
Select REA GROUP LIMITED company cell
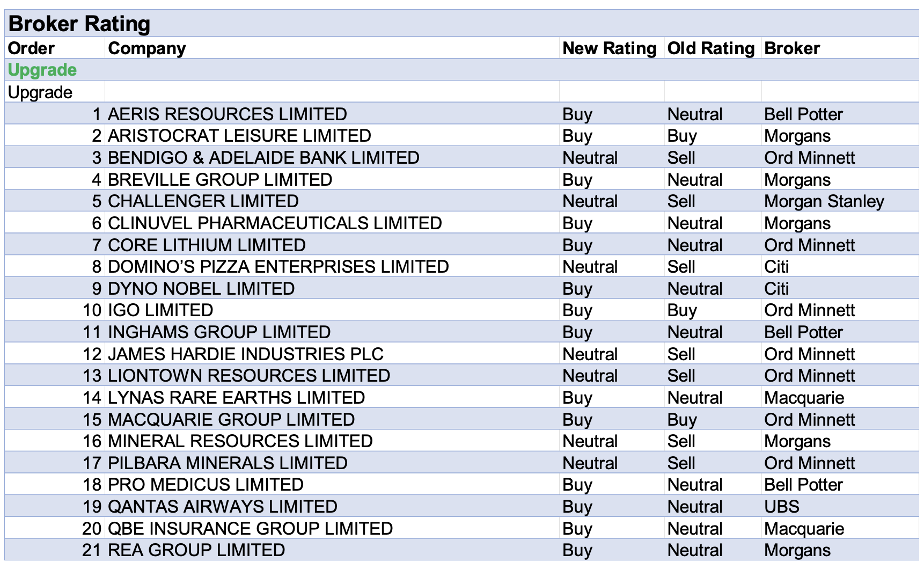pos(196,550)
